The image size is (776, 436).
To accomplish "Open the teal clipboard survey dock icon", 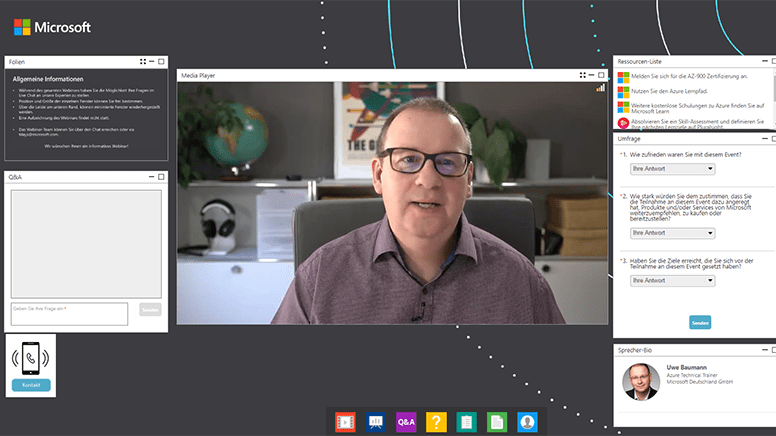I will click(x=466, y=422).
